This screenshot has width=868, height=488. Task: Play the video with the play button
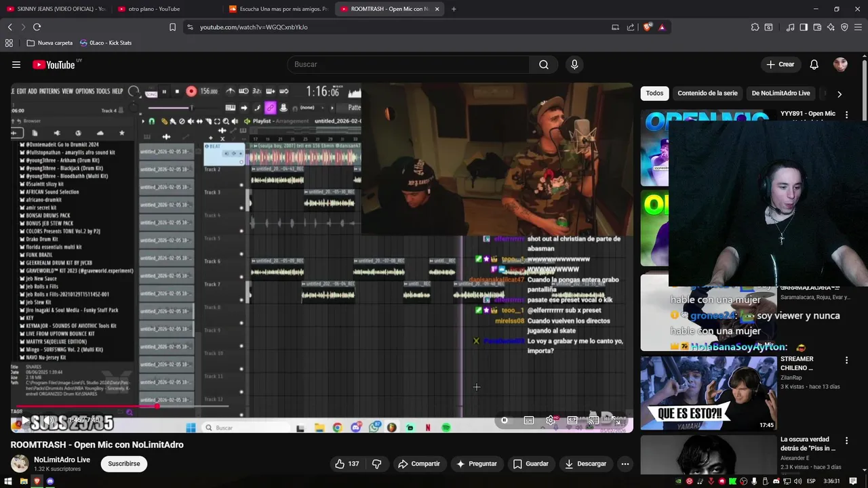tap(25, 420)
